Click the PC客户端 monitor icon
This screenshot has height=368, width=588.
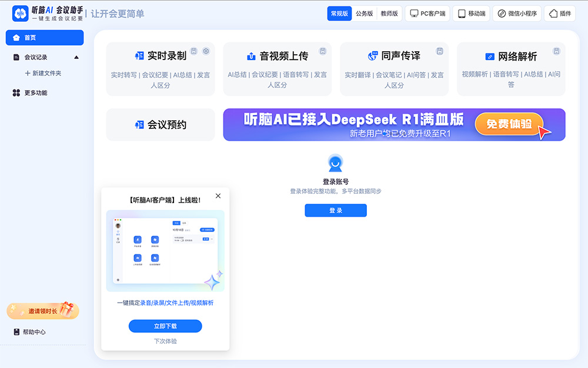click(x=414, y=14)
